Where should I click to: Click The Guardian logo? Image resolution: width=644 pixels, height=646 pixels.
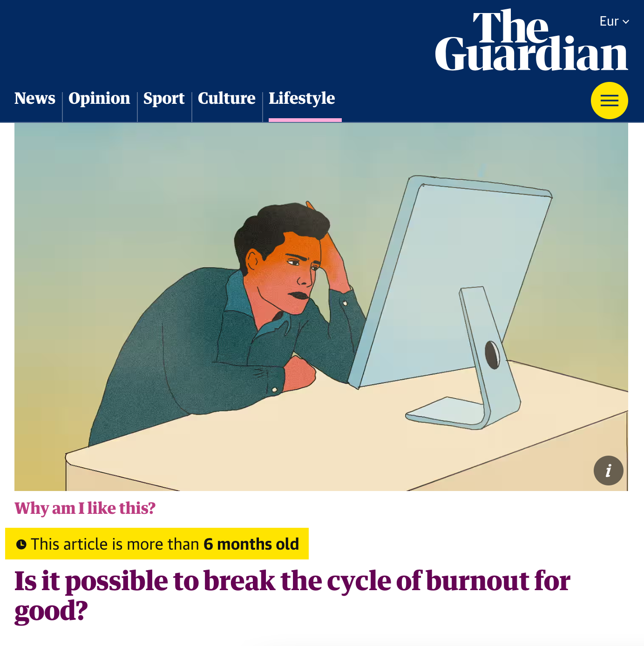[x=531, y=40]
